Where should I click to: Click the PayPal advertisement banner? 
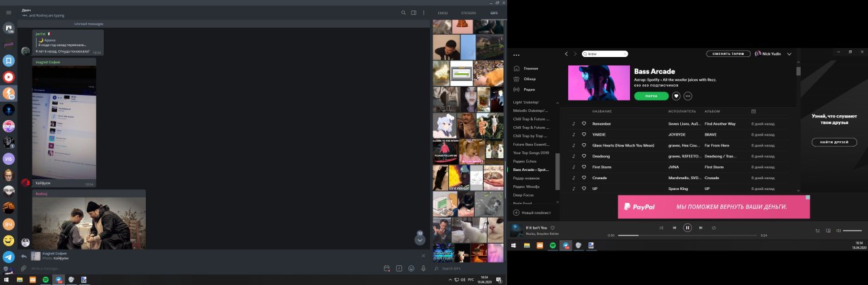[x=713, y=206]
